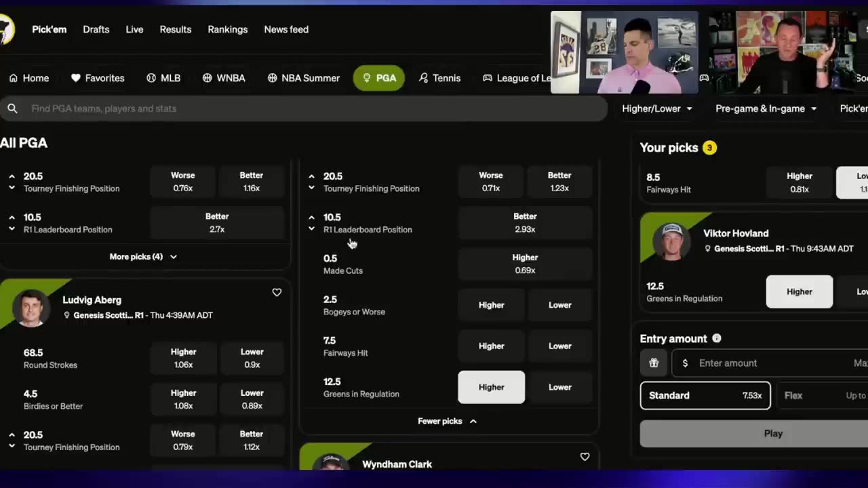This screenshot has width=868, height=488.
Task: Open the Live section
Action: point(134,29)
